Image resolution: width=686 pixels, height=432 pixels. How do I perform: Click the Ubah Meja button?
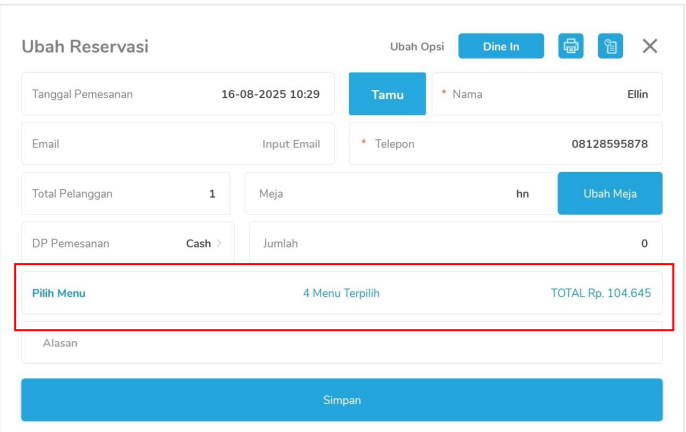point(609,194)
